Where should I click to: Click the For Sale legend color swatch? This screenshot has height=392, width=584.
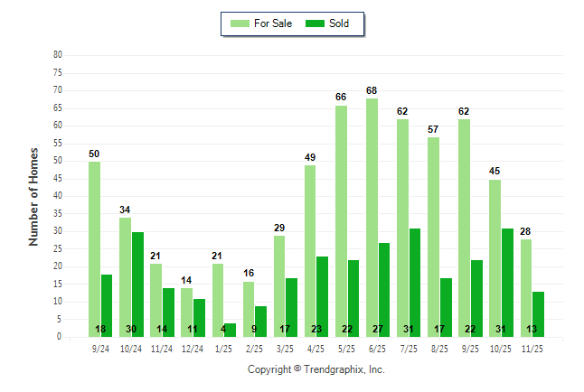(241, 23)
